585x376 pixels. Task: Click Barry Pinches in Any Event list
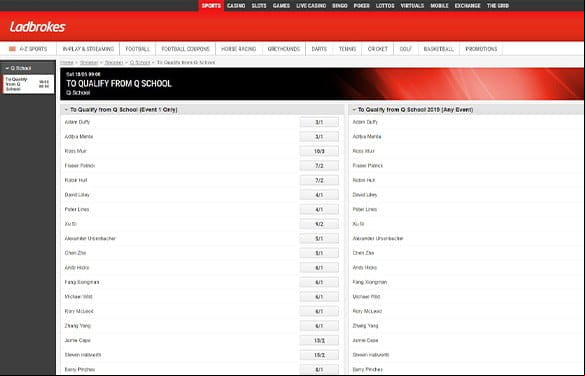click(367, 369)
